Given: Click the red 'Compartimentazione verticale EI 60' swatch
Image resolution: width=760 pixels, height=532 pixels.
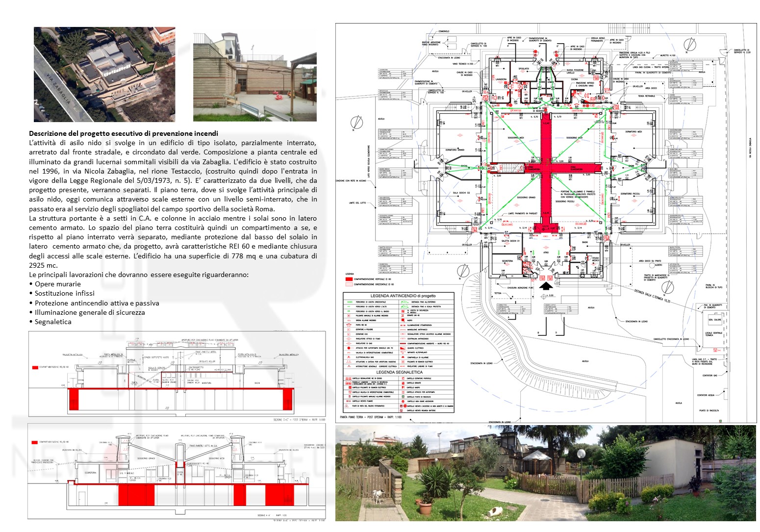Looking at the screenshot, I should (x=349, y=279).
